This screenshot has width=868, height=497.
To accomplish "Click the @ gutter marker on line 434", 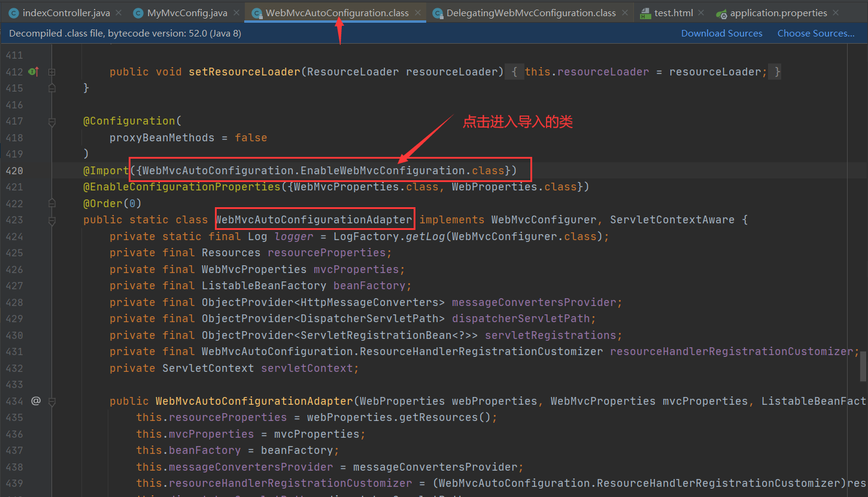I will (x=35, y=401).
